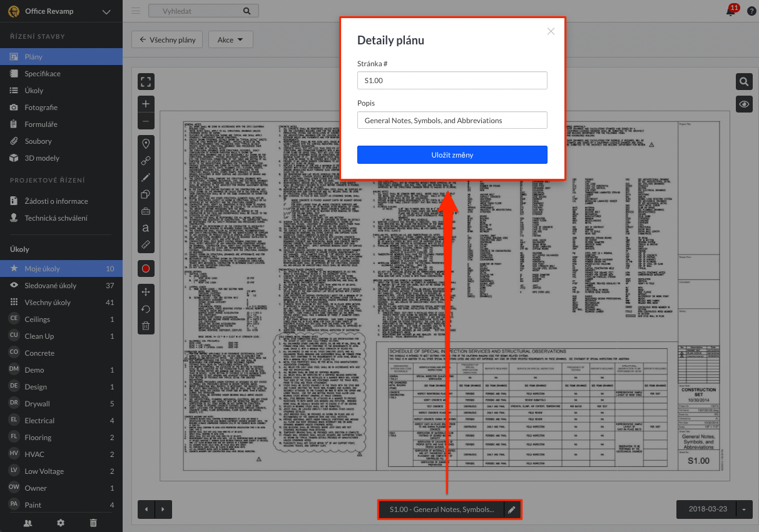Open Technická schválení
This screenshot has width=759, height=532.
click(x=61, y=218)
